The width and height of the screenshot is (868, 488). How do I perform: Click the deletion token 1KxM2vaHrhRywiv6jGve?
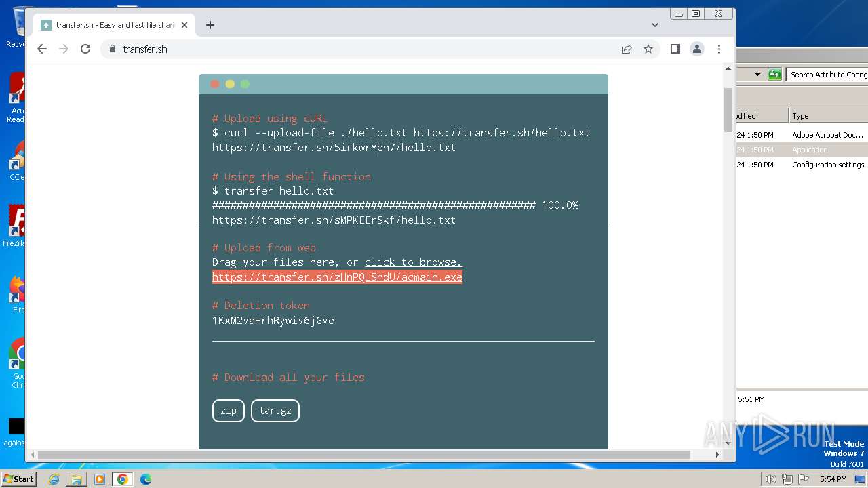pyautogui.click(x=273, y=320)
